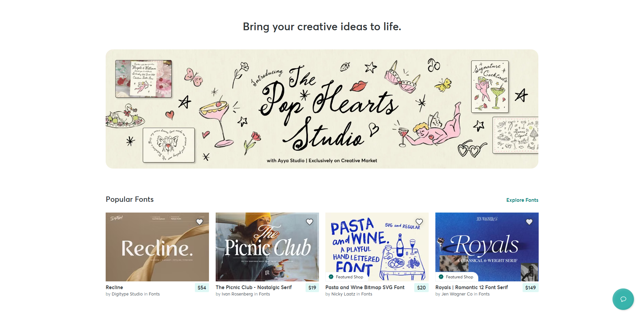
Task: Visit Ivan Rosenberg shop link
Action: coord(237,294)
